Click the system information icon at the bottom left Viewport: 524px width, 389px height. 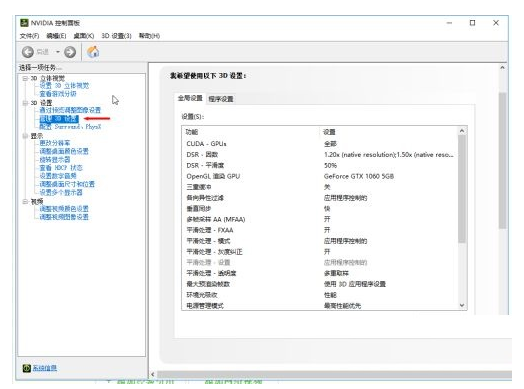26,368
